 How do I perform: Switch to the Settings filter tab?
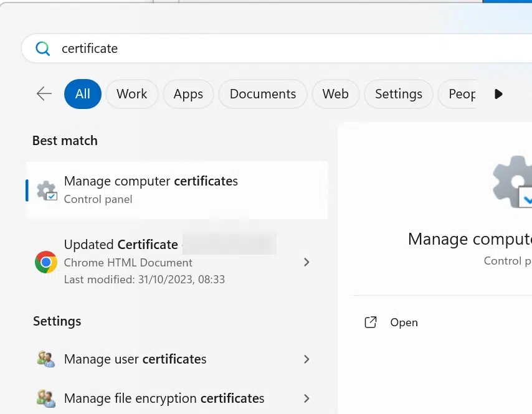[399, 94]
